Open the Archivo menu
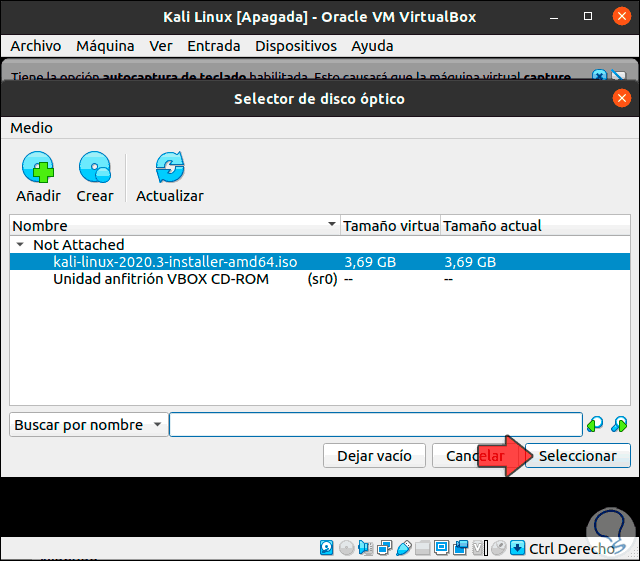The height and width of the screenshot is (561, 640). 36,46
